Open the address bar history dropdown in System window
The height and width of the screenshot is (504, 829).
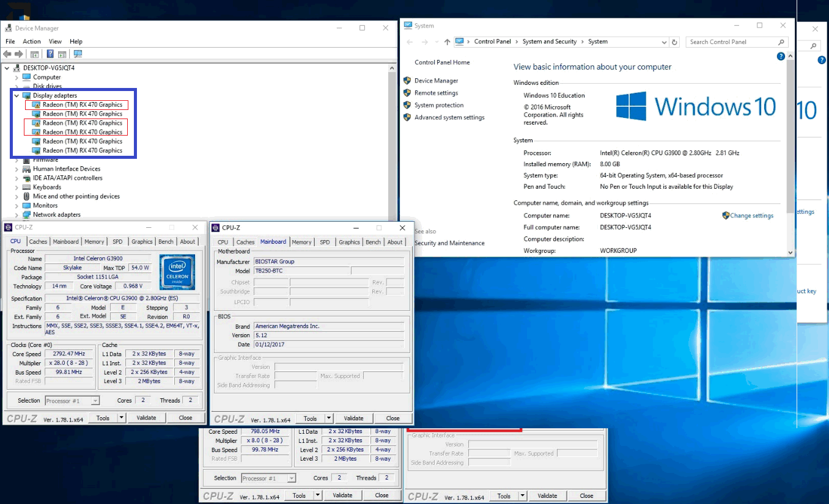tap(665, 42)
